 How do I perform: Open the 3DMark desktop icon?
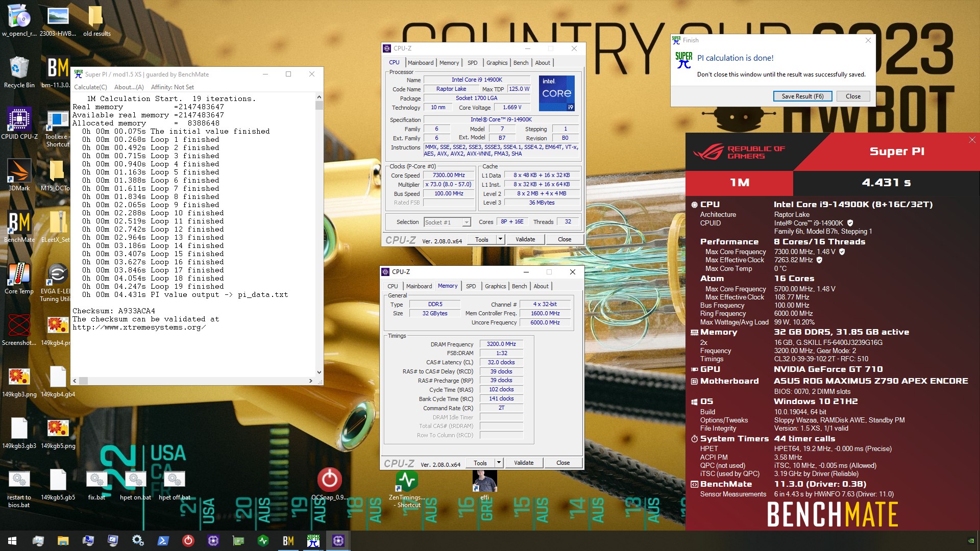(x=19, y=174)
